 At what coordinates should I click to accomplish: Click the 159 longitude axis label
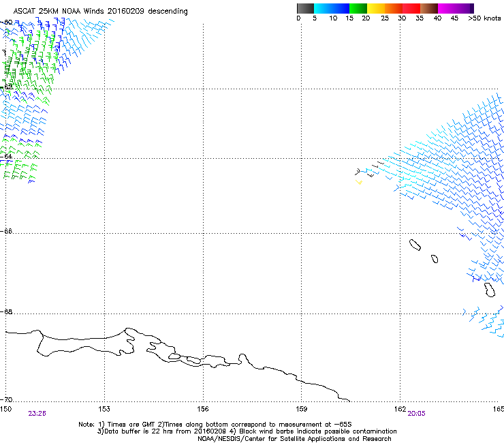(302, 409)
